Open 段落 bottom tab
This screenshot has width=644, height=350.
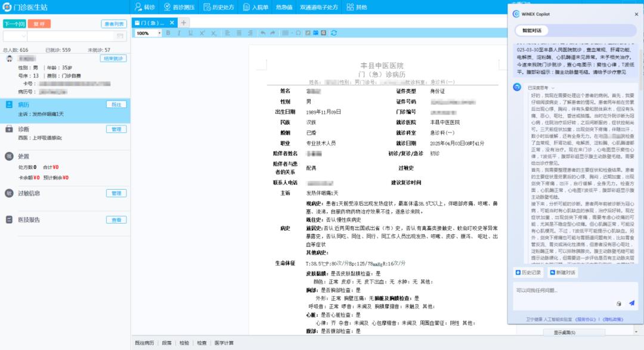click(167, 343)
